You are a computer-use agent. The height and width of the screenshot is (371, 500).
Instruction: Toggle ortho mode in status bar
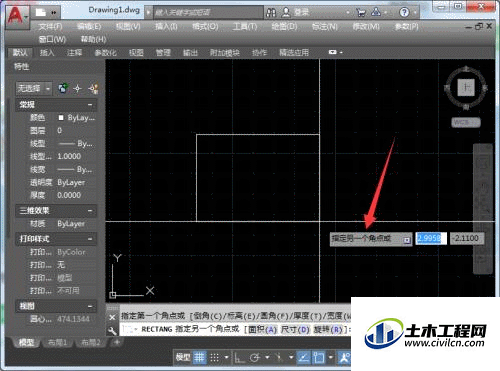[239, 358]
